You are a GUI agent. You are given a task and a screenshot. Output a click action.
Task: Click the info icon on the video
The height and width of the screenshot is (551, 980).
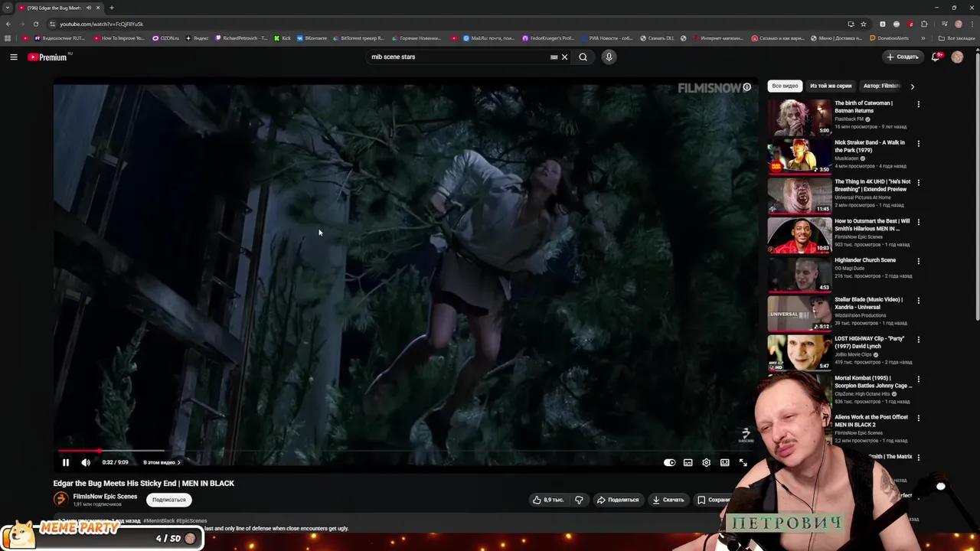(746, 87)
